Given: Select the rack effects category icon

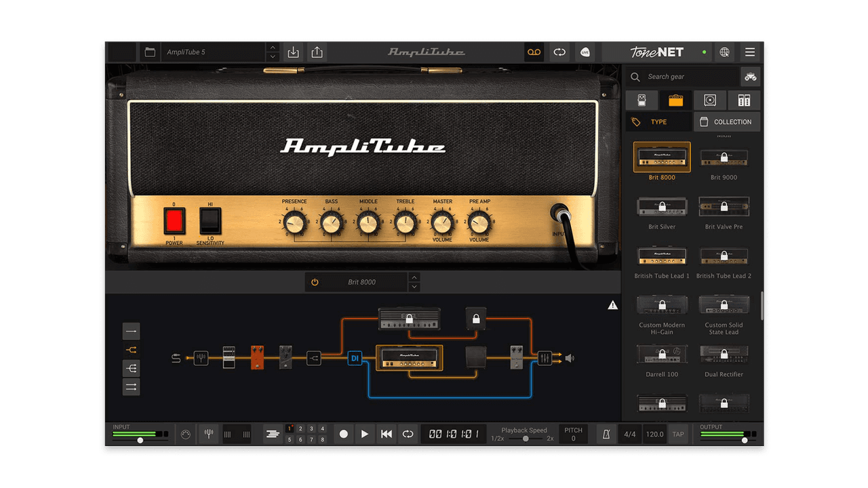Looking at the screenshot, I should (x=743, y=100).
